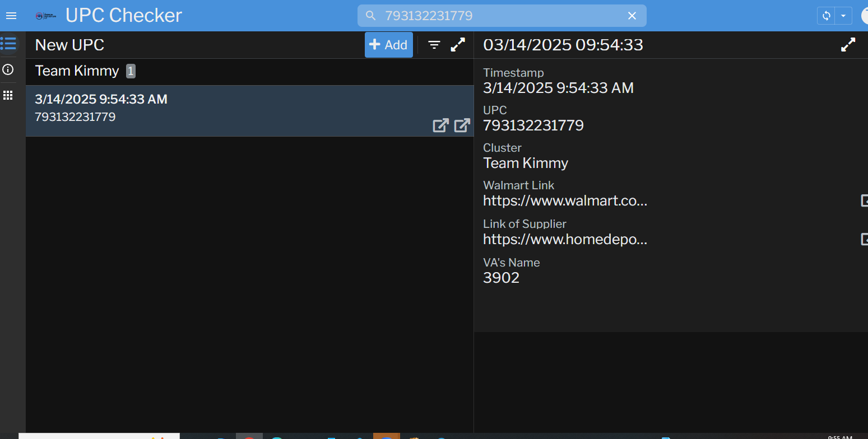This screenshot has height=439, width=868.
Task: Click the first external-link icon in the 793132231779 row
Action: pyautogui.click(x=441, y=125)
